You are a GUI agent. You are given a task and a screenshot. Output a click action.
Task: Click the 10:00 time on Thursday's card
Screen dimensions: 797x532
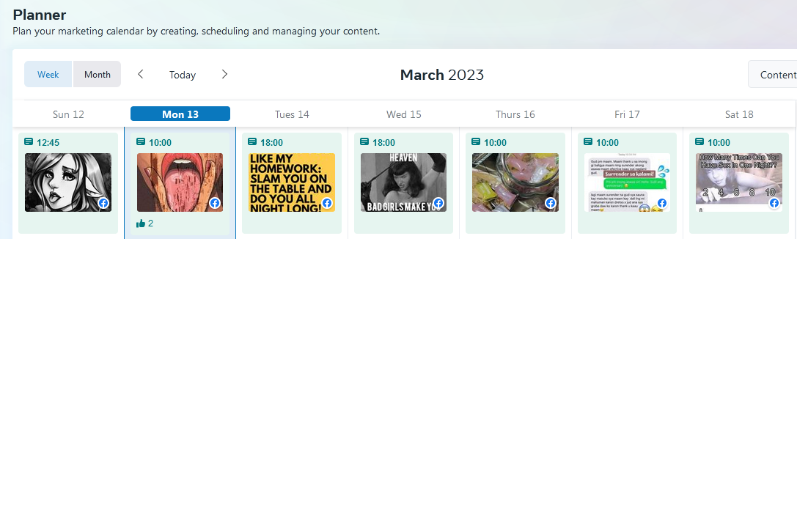[495, 143]
